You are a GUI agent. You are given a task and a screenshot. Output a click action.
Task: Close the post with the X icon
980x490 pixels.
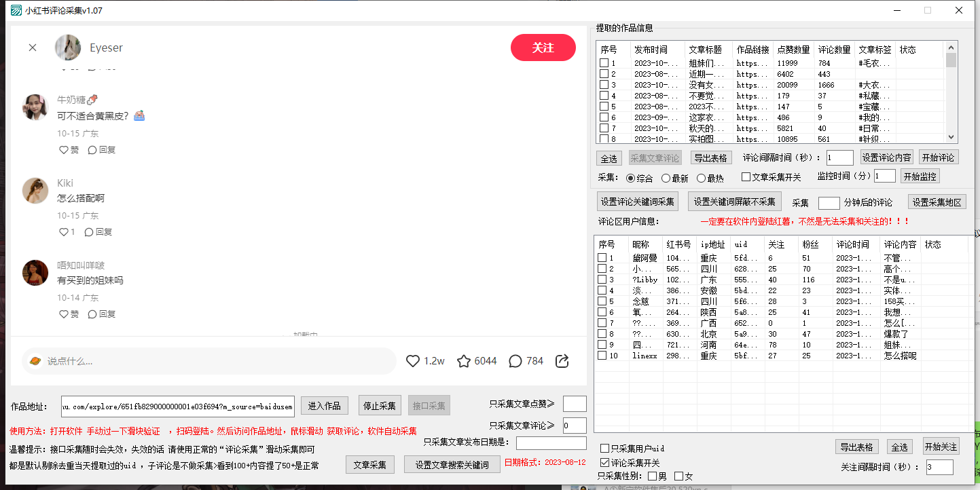[33, 48]
